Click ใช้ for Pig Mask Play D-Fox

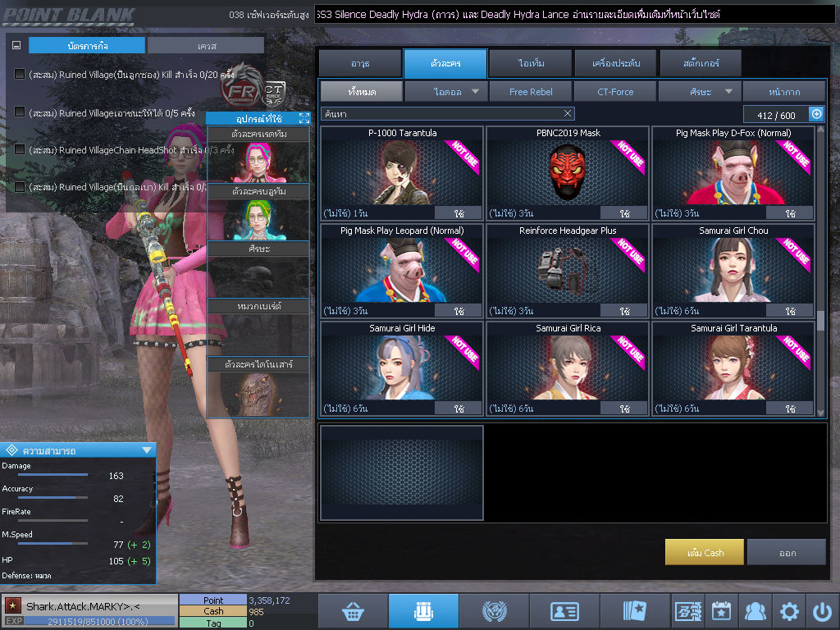point(790,213)
